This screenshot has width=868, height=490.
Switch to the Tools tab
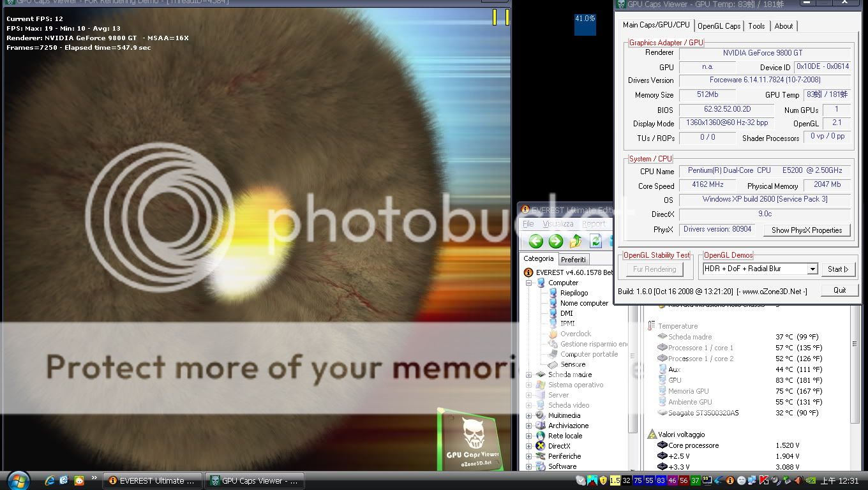pyautogui.click(x=756, y=26)
